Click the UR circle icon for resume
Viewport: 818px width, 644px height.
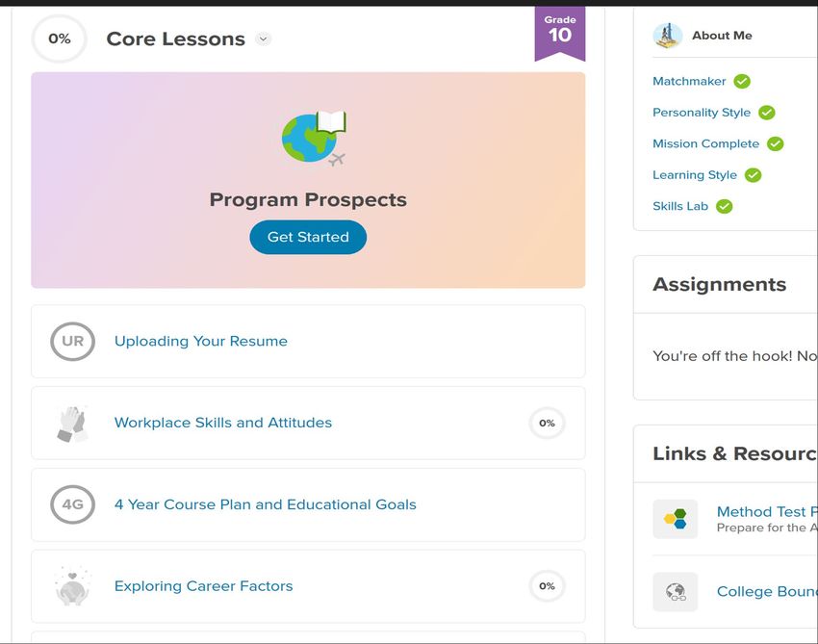pyautogui.click(x=72, y=341)
